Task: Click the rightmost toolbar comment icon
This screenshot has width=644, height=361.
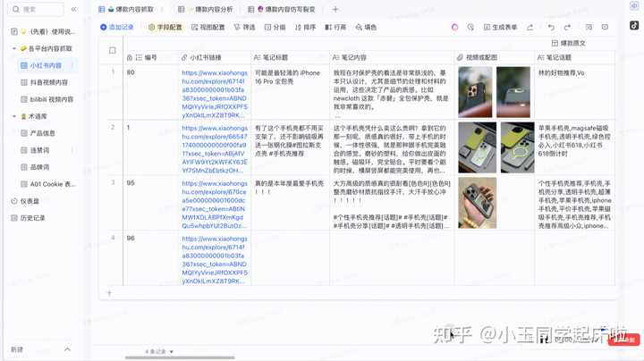Action: (605, 27)
